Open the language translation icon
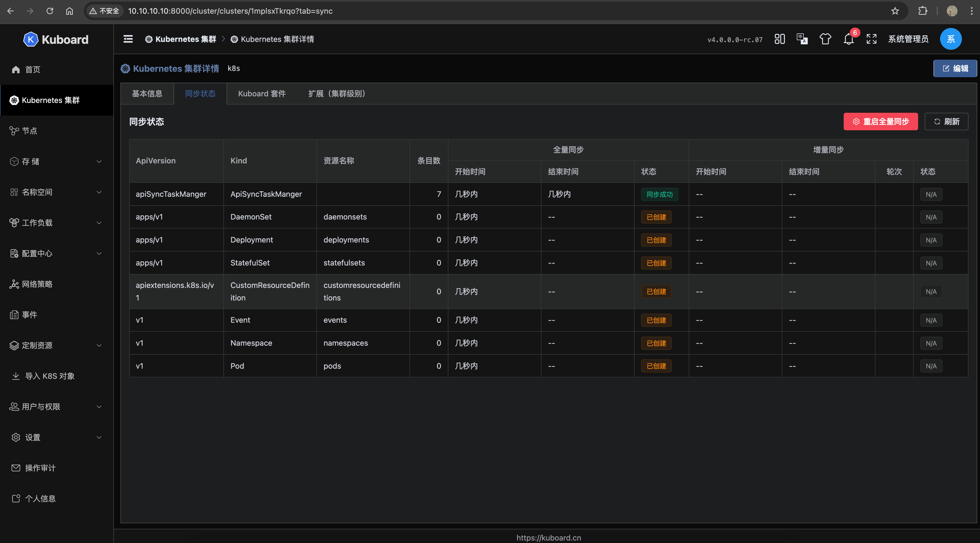 (802, 39)
